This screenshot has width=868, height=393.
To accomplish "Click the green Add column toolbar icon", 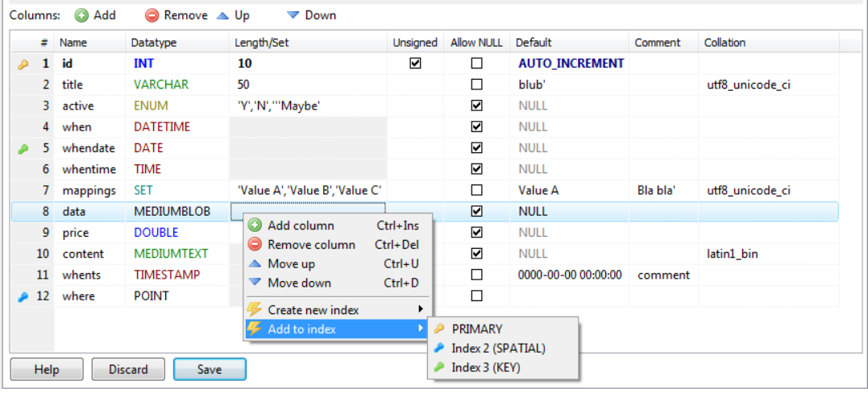I will 81,15.
